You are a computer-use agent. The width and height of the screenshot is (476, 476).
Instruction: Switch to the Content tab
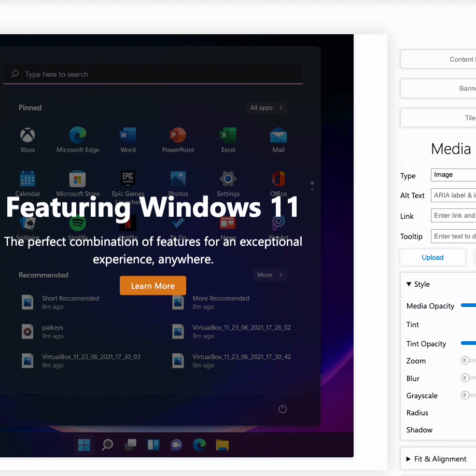[439, 59]
